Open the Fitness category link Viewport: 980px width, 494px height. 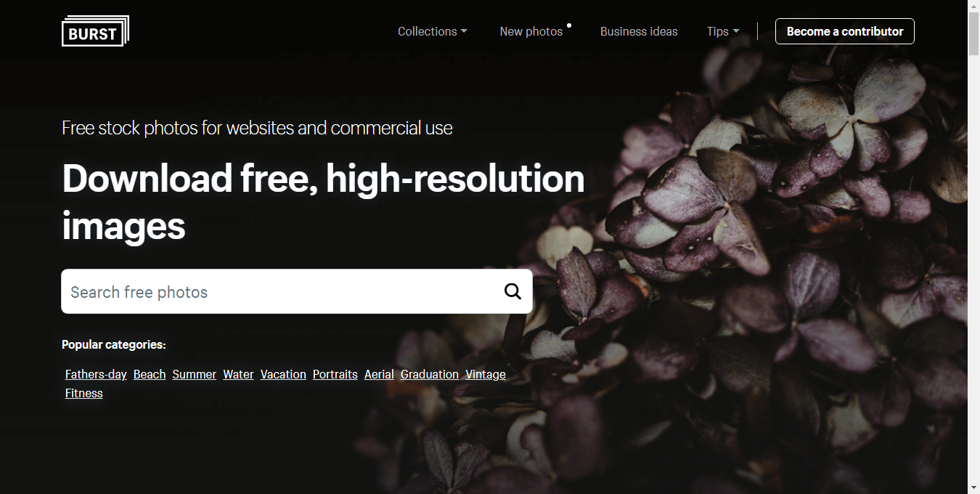pyautogui.click(x=84, y=393)
